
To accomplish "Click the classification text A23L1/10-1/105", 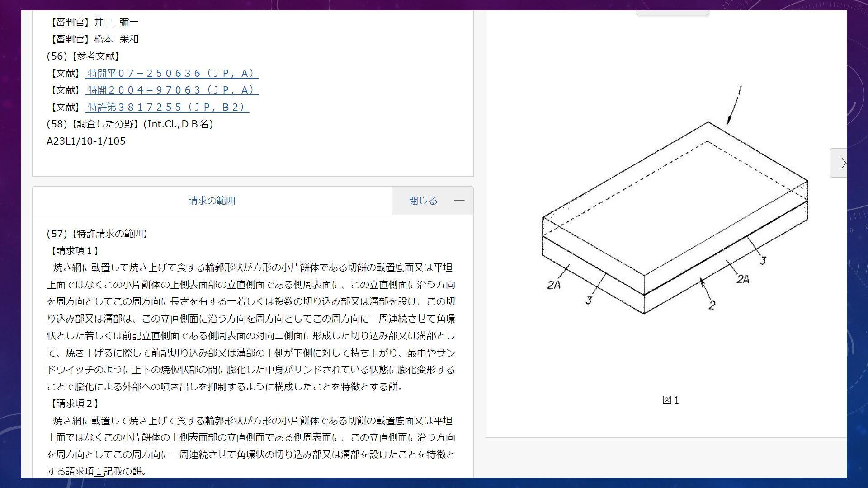I will 86,141.
